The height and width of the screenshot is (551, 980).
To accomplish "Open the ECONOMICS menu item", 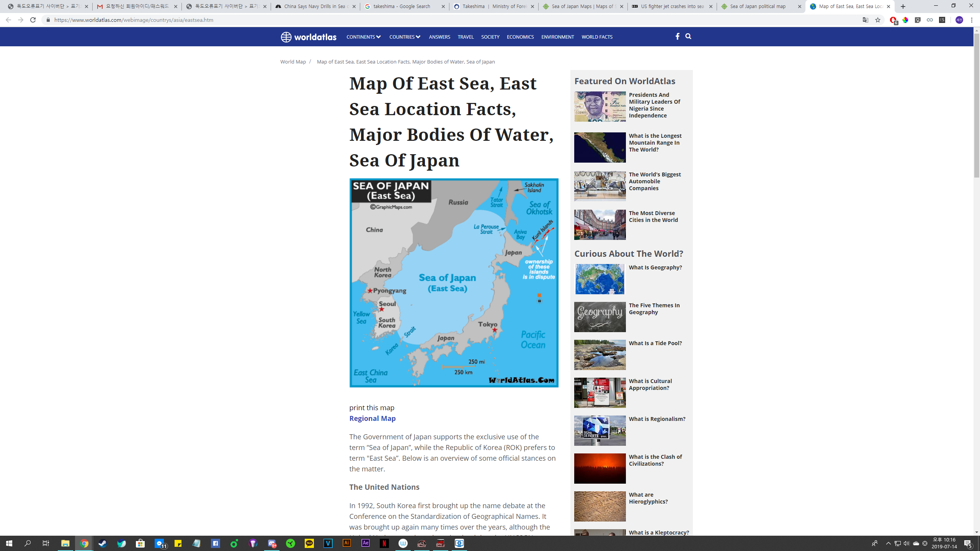I will click(520, 37).
